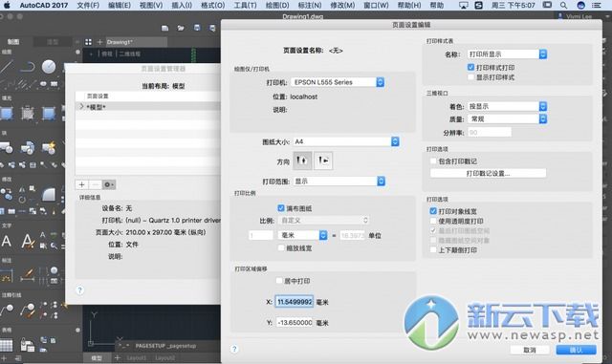Screen dimensions: 612x364
Task: Select the multiline text large A tool
Action: (7, 241)
